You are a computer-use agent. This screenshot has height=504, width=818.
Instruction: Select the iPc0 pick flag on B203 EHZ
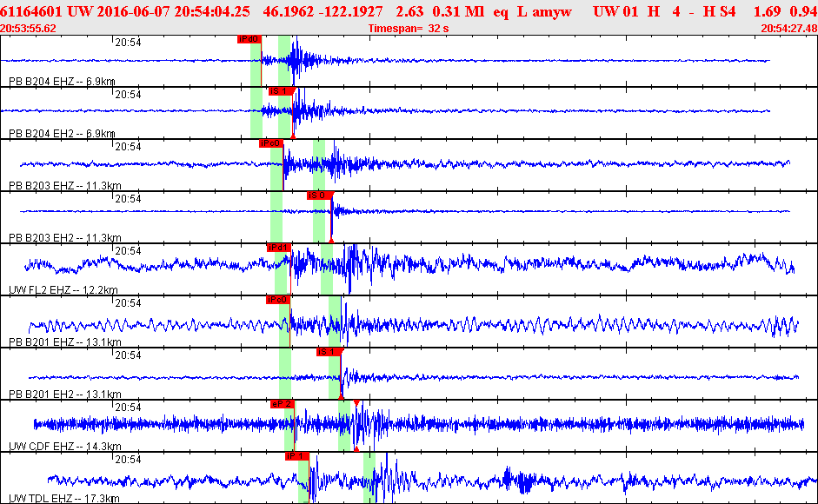pos(270,143)
